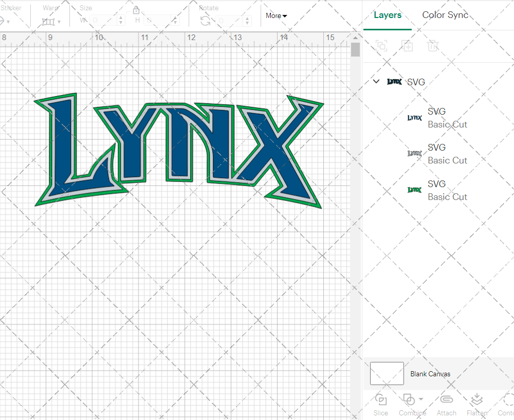Toggle the size aspect ratio lock
The width and height of the screenshot is (514, 420).
(136, 10)
